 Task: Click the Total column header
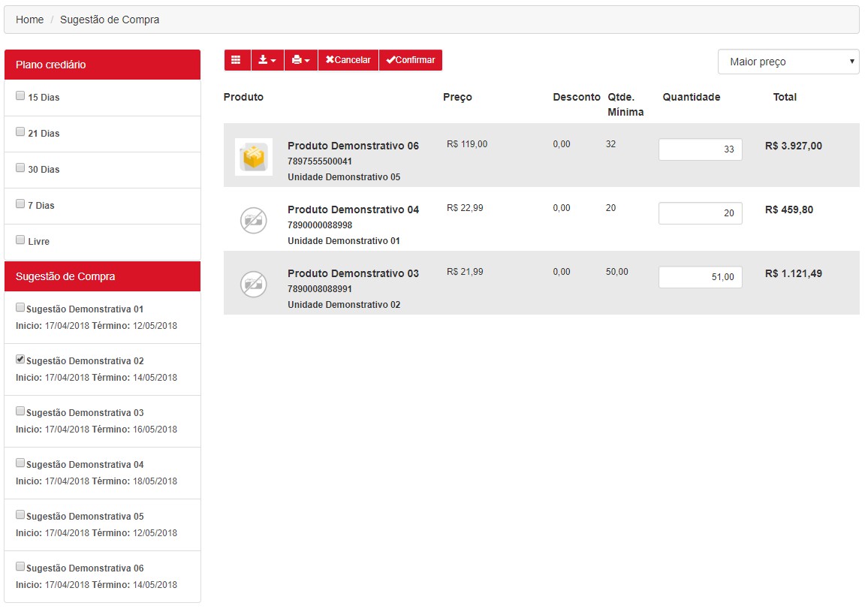click(x=785, y=97)
